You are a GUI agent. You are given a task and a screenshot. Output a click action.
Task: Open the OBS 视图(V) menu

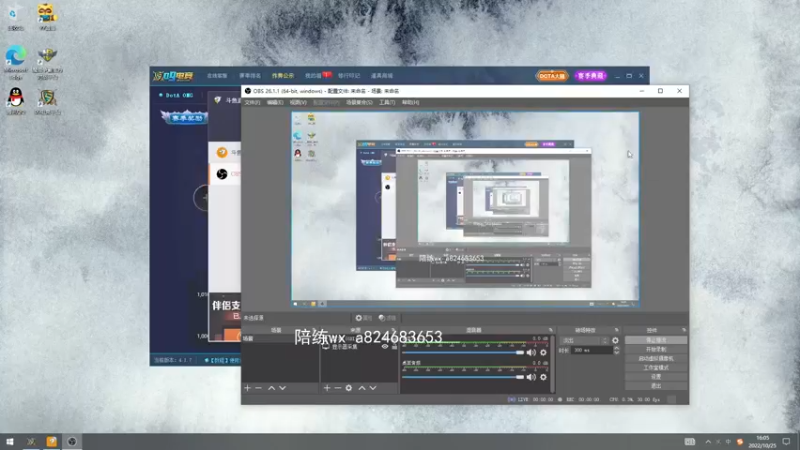tap(298, 103)
